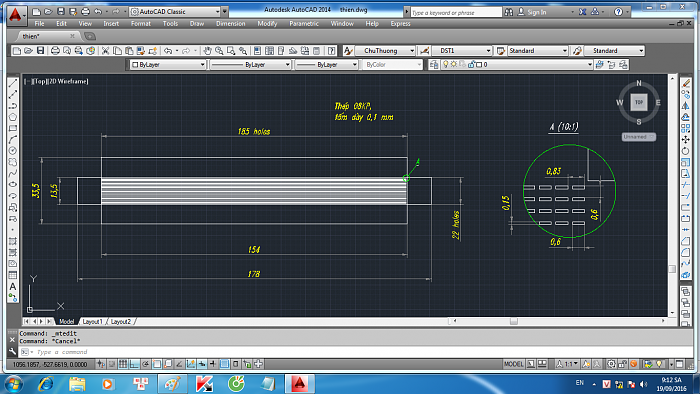The height and width of the screenshot is (394, 700).
Task: Select the Multiline Text tool
Action: pos(12,286)
